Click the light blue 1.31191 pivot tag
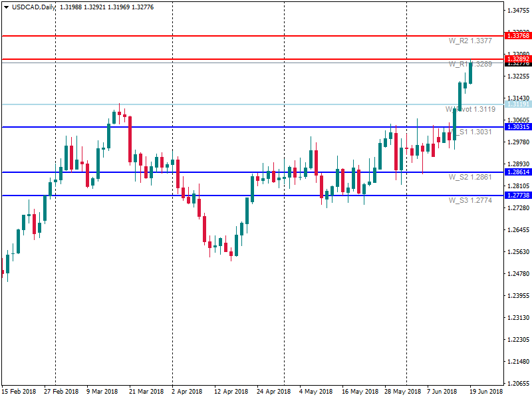Viewport: 532px width, 399px height. tap(517, 104)
